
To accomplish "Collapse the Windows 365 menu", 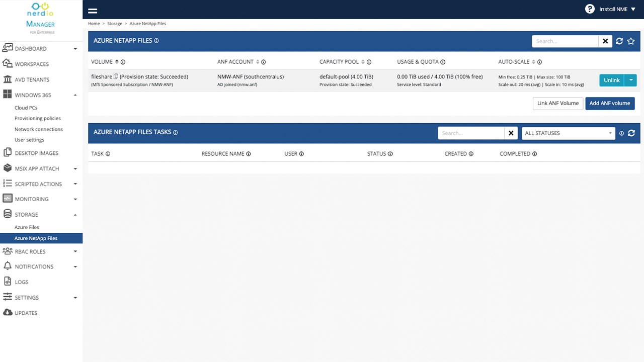I will (75, 95).
